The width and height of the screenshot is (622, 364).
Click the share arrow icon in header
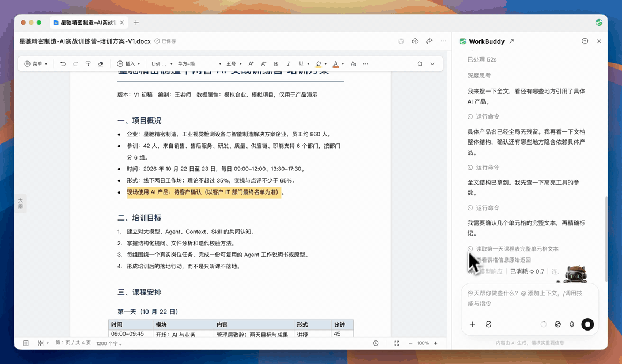pos(429,41)
